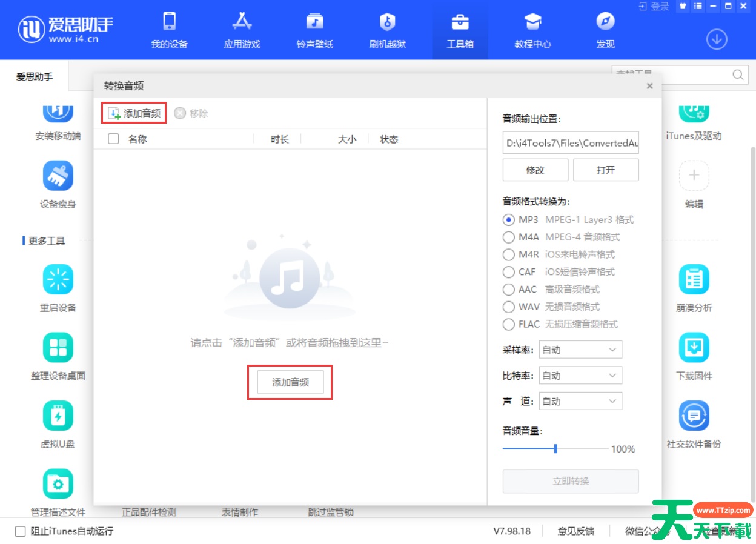This screenshot has height=544, width=756.
Task: Open the 虚拟U盘 tool icon
Action: point(58,416)
